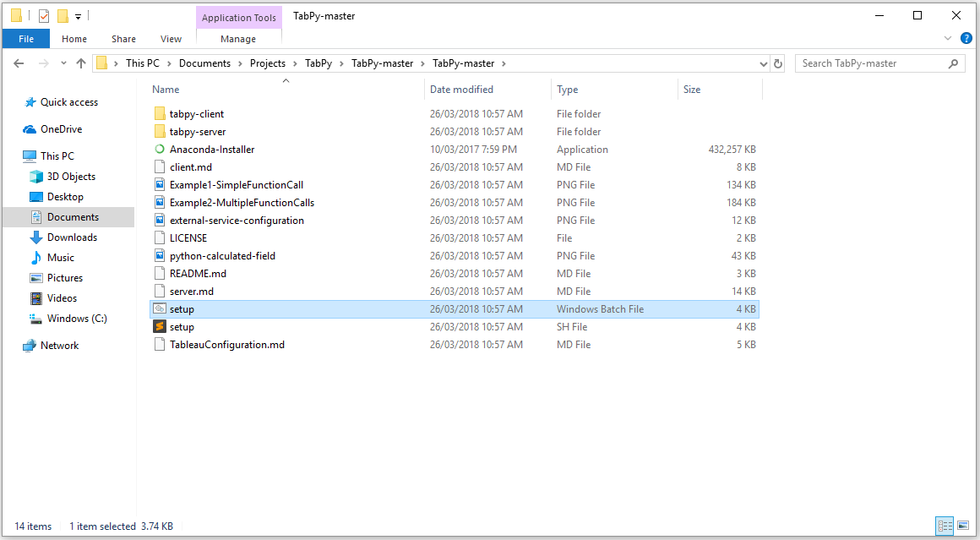Screen dimensions: 980x540
Task: Open the Recent locations dropdown arrow
Action: 63,63
